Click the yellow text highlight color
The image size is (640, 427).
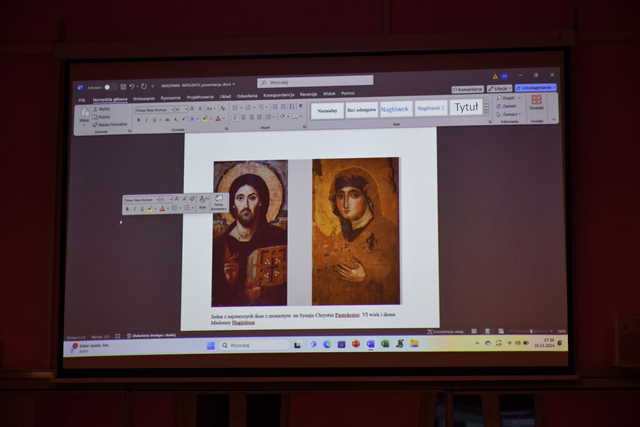pos(205,119)
